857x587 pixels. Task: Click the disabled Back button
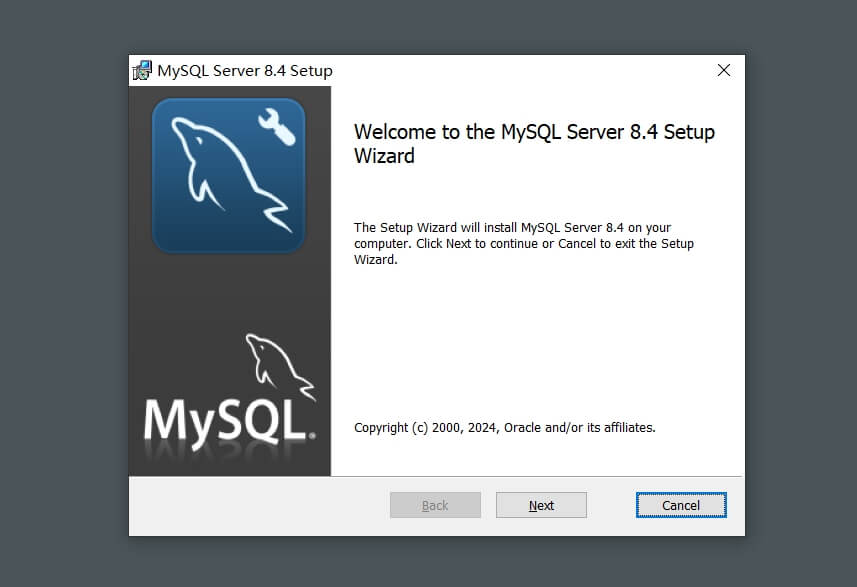coord(435,505)
